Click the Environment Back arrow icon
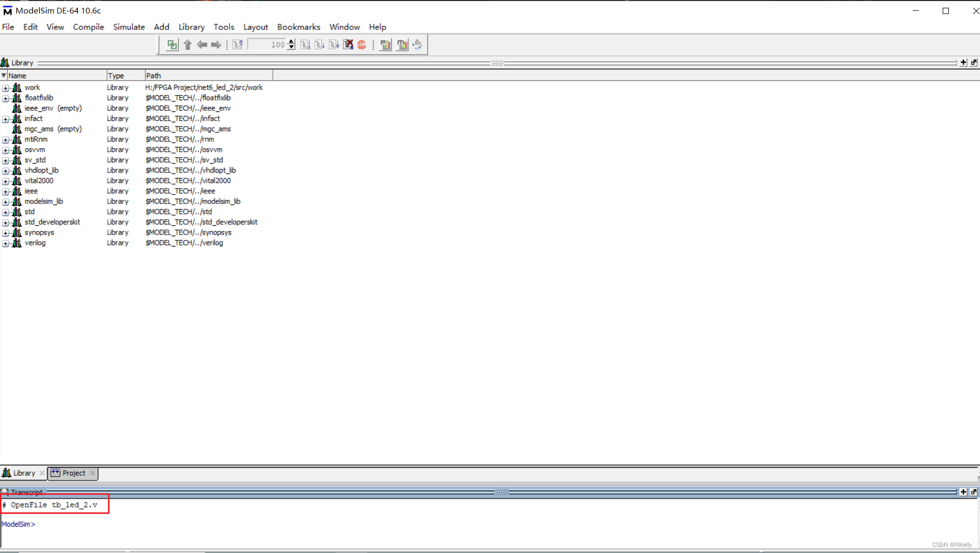Viewport: 980px width, 553px height. click(x=202, y=45)
